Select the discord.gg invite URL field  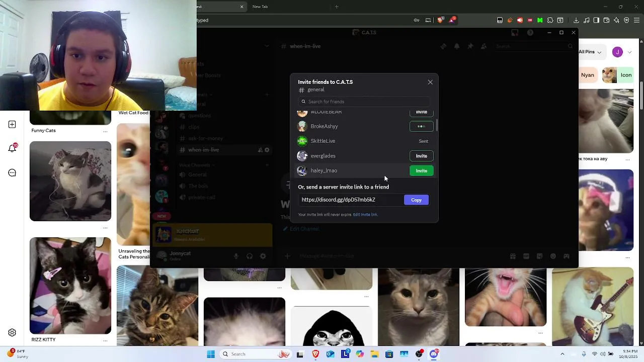point(351,200)
